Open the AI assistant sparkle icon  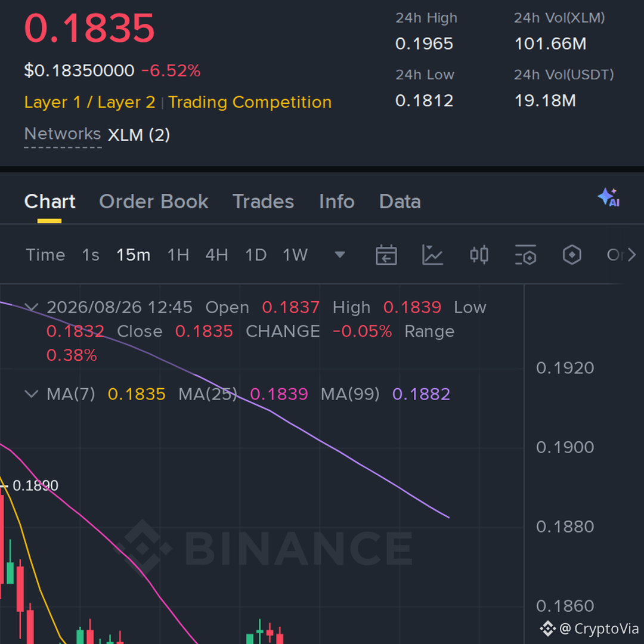(x=609, y=197)
